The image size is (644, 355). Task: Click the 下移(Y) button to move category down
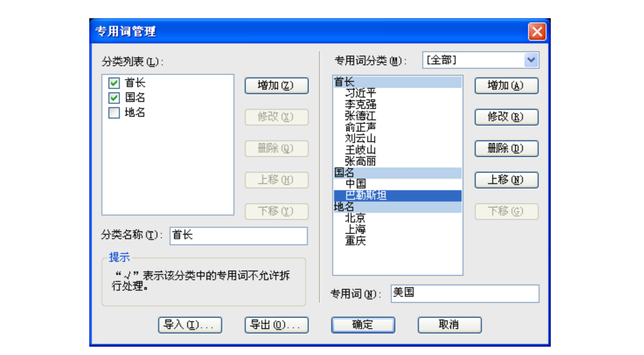(277, 211)
